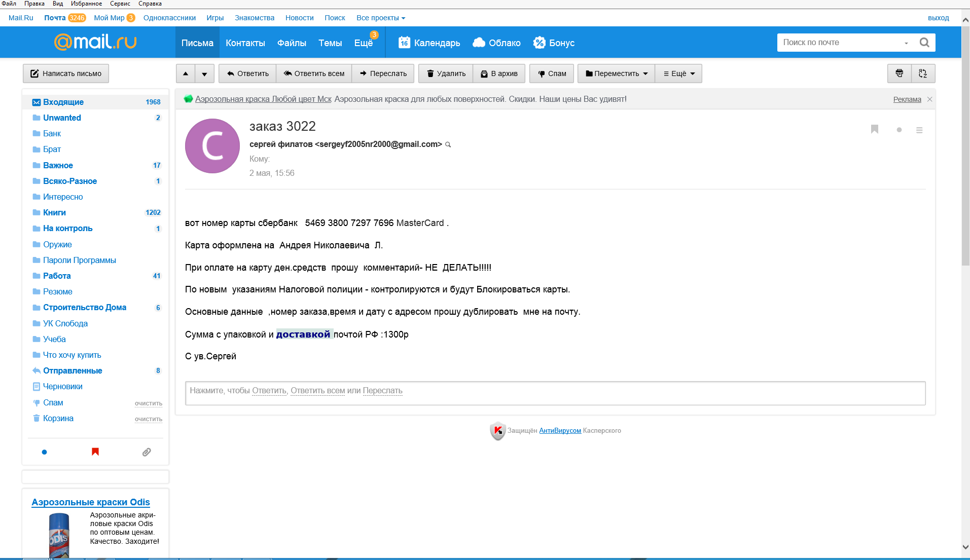The image size is (970, 560).
Task: Filter by attachments using the paperclip icon
Action: pyautogui.click(x=147, y=452)
